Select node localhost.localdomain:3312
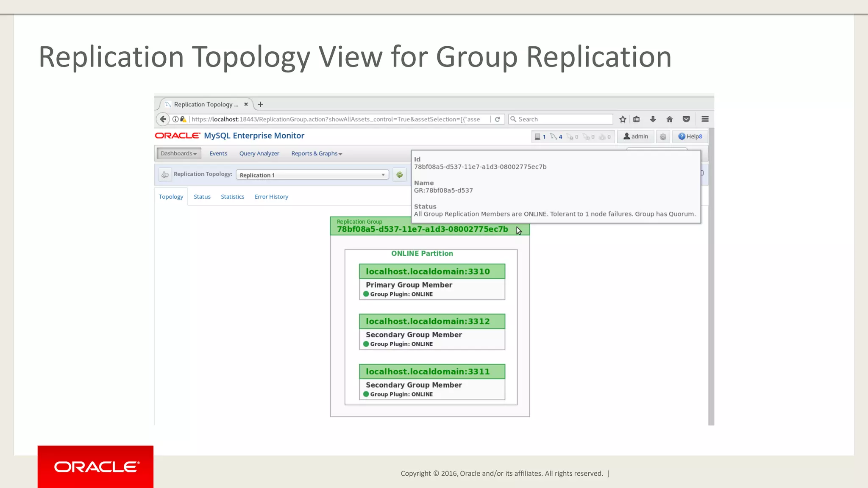This screenshot has width=868, height=488. (432, 322)
